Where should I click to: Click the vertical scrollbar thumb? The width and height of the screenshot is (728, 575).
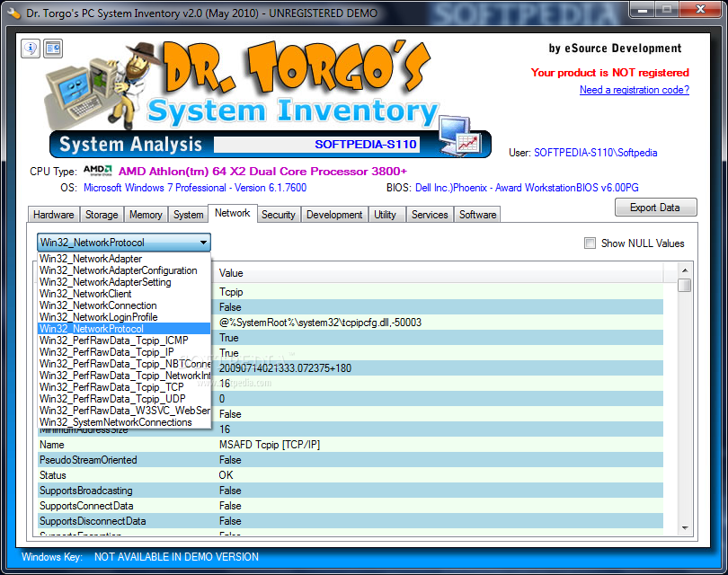click(x=684, y=285)
